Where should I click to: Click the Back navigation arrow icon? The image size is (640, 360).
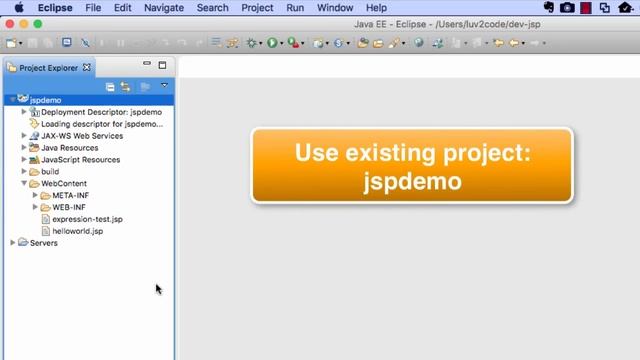[x=514, y=42]
